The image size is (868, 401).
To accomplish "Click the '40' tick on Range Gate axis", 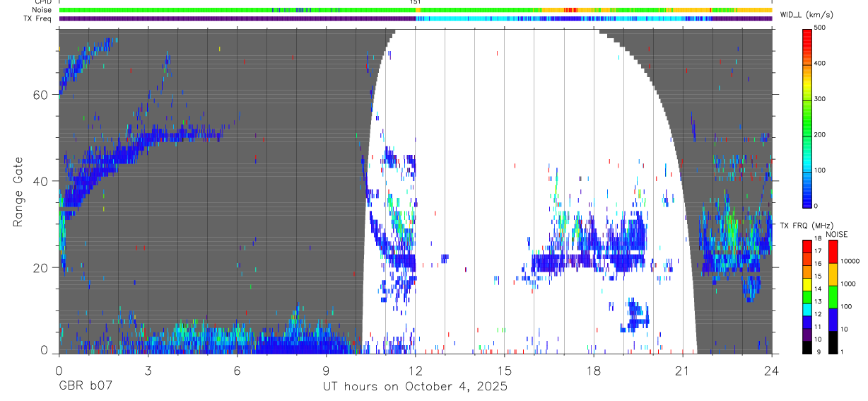I will coord(41,182).
